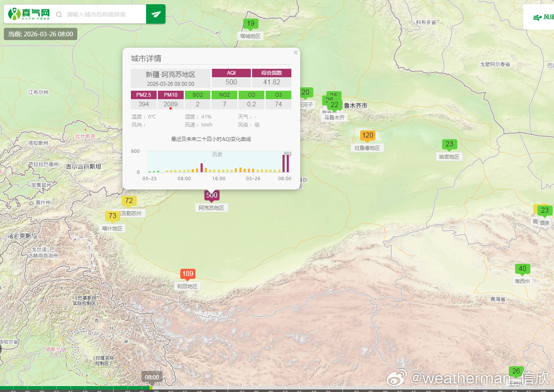Switch to the O3 pollutant tab
Screen dimensions: 554x392
278,95
